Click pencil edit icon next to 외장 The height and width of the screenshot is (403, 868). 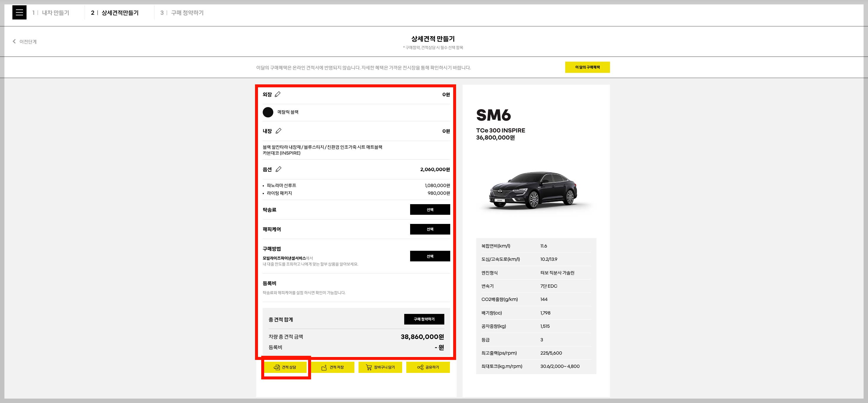278,94
